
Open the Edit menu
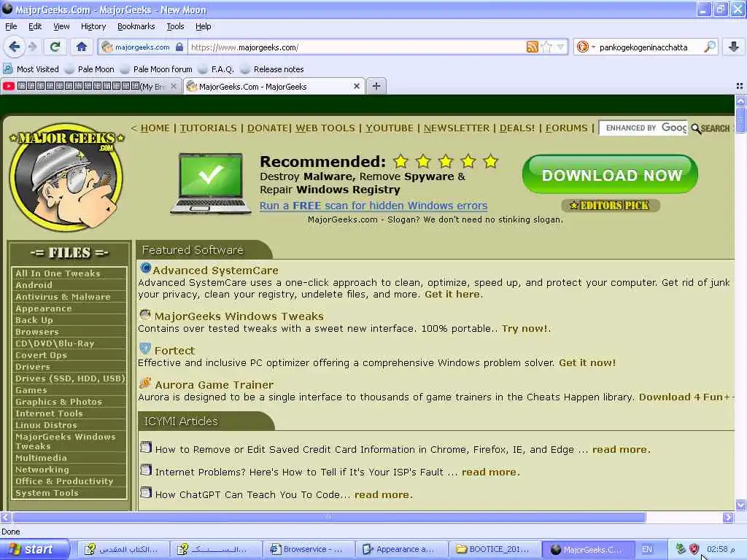point(35,26)
